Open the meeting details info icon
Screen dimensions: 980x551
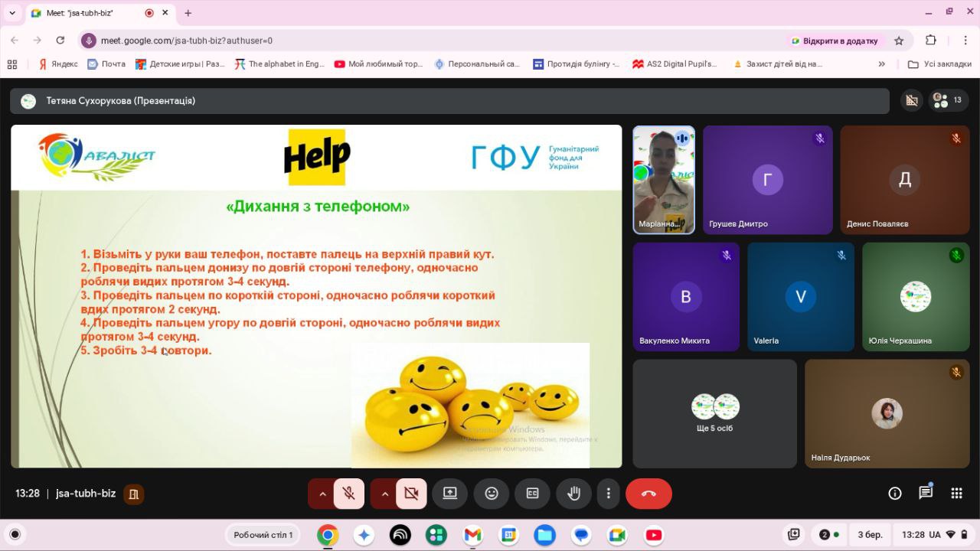click(894, 494)
